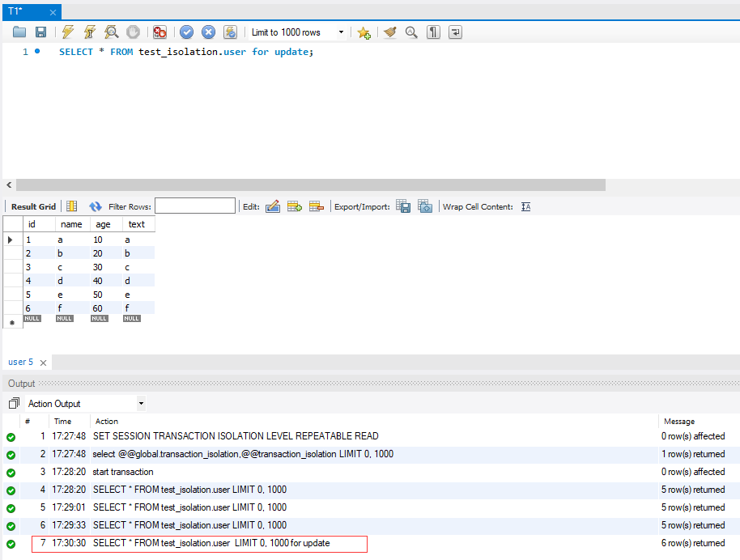Insert a new row icon
Screen dimensions: 740x560
[295, 206]
